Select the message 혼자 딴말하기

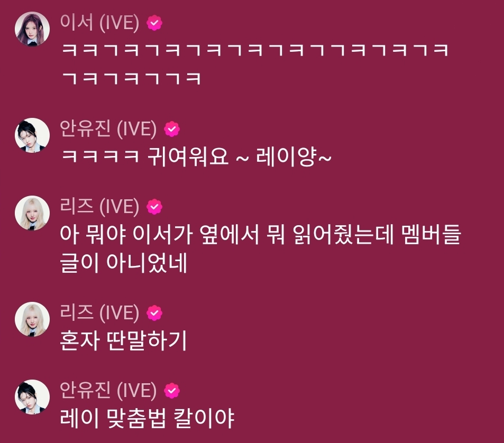[x=123, y=340]
